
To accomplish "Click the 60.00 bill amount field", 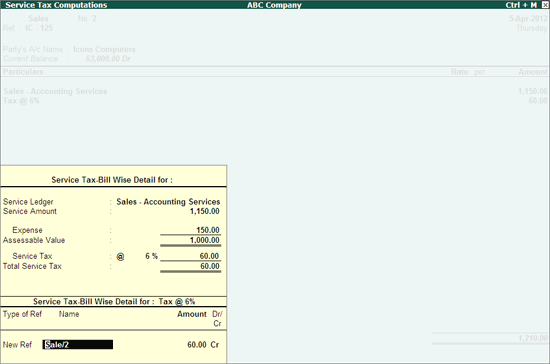I will pyautogui.click(x=197, y=345).
